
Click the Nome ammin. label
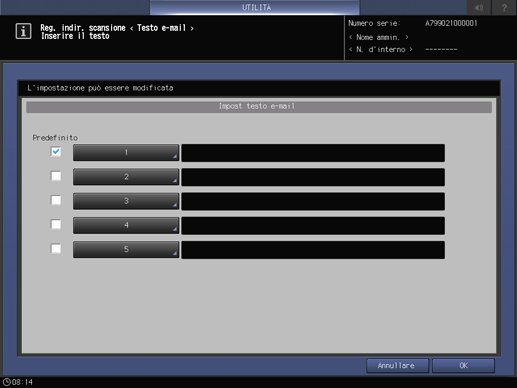(x=378, y=37)
